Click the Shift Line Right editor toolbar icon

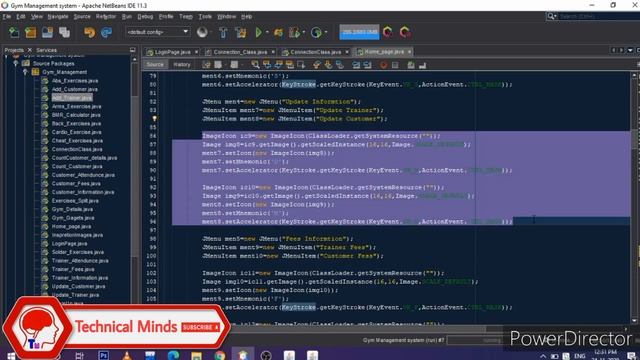click(367, 64)
